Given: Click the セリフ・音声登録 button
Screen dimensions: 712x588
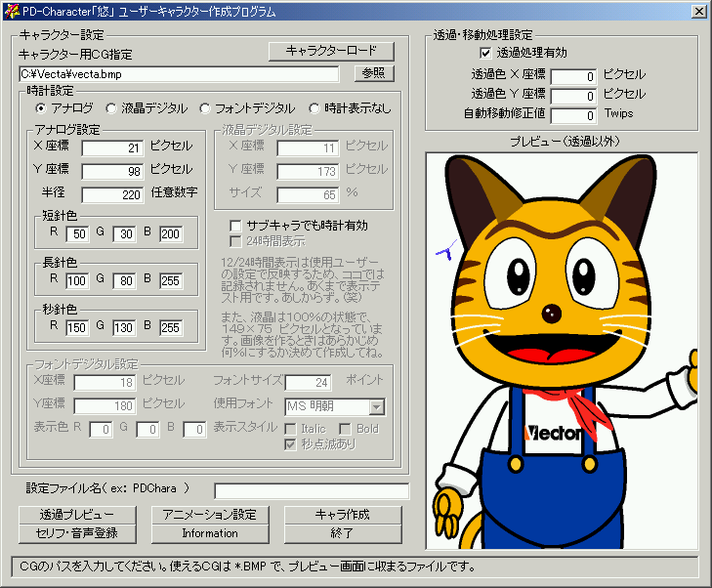Looking at the screenshot, I should coord(77,533).
